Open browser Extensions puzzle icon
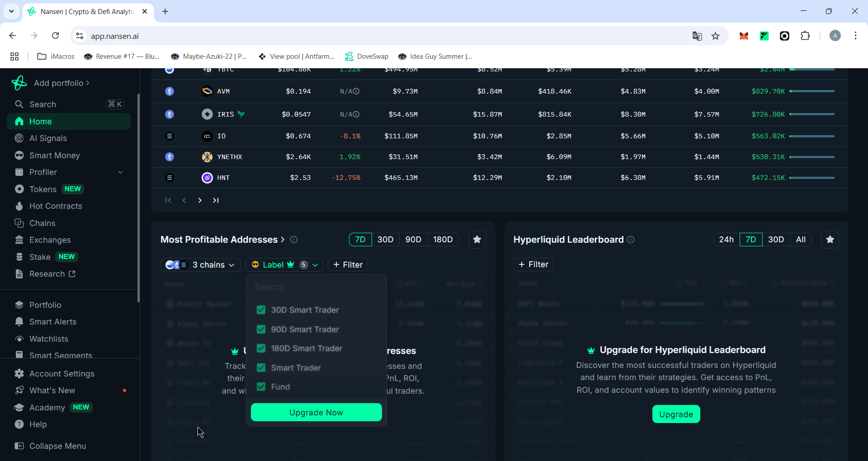The image size is (868, 461). (x=805, y=36)
